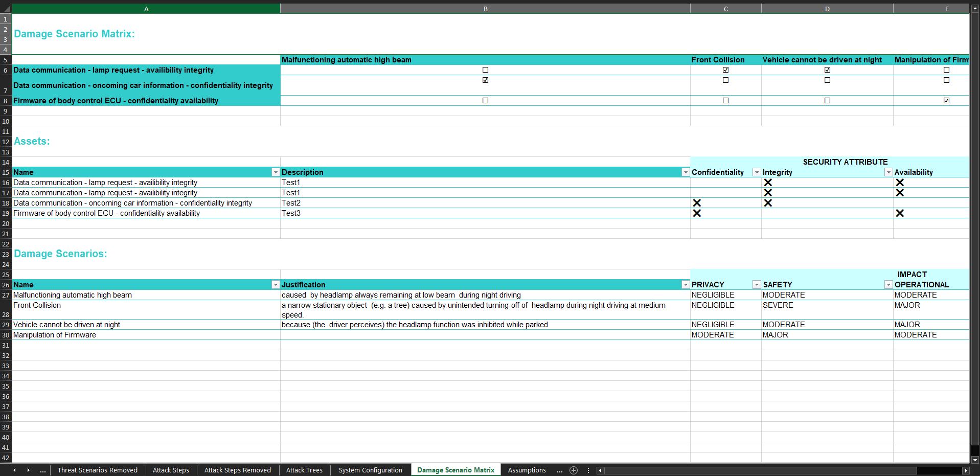This screenshot has height=476, width=980.
Task: Select the SEVERE safety cell for Front Collision
Action: click(827, 305)
